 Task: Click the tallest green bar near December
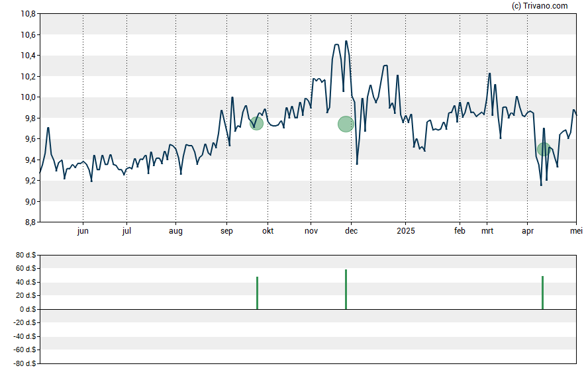[x=346, y=289]
